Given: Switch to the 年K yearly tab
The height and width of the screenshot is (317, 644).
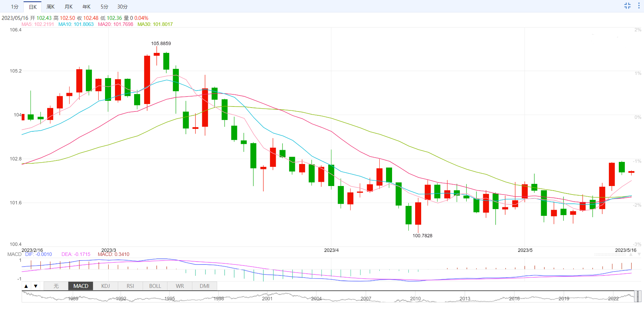Looking at the screenshot, I should coord(86,7).
